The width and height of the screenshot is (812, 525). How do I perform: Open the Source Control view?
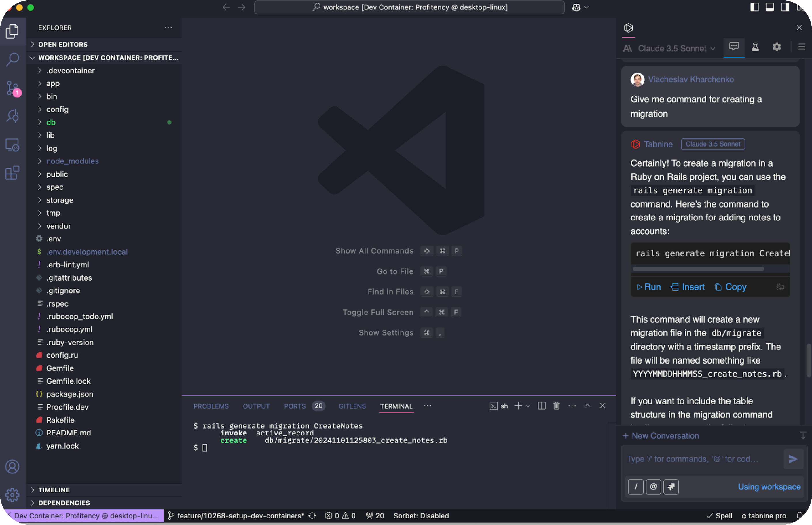[x=13, y=88]
